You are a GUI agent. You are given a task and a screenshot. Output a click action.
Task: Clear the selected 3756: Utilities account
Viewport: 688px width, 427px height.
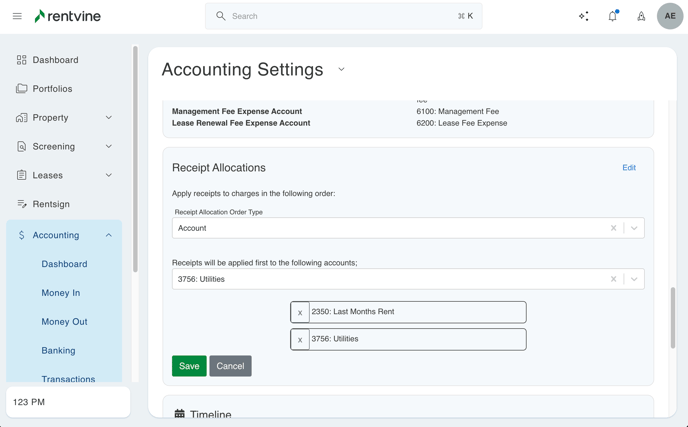pyautogui.click(x=614, y=279)
